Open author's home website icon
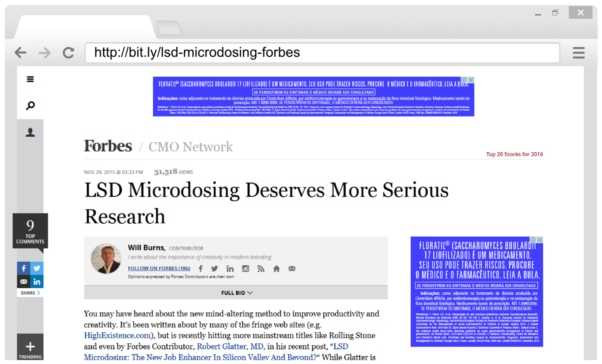This screenshot has height=364, width=602. click(x=276, y=269)
